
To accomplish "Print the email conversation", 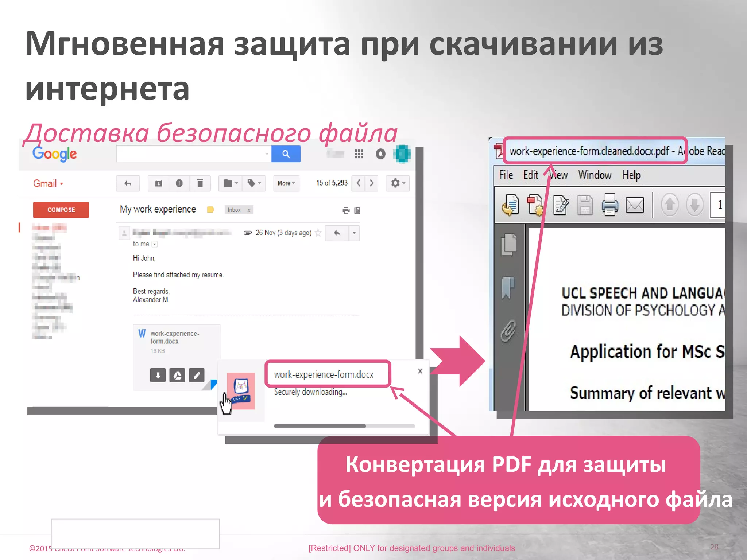I will 346,210.
